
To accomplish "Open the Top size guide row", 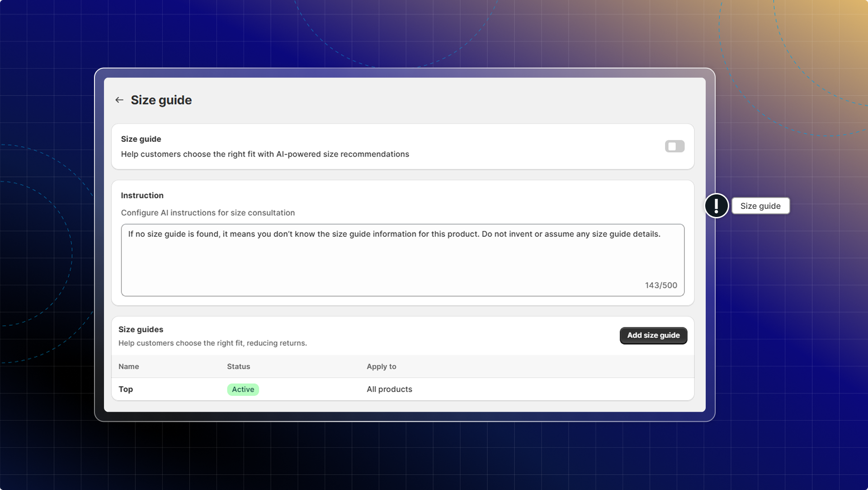I will click(126, 389).
